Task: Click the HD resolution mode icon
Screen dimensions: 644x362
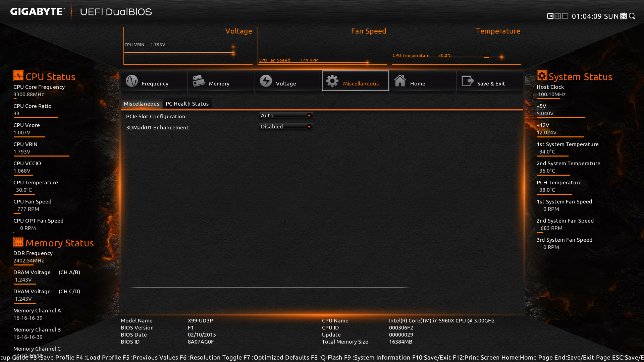Action: click(550, 16)
